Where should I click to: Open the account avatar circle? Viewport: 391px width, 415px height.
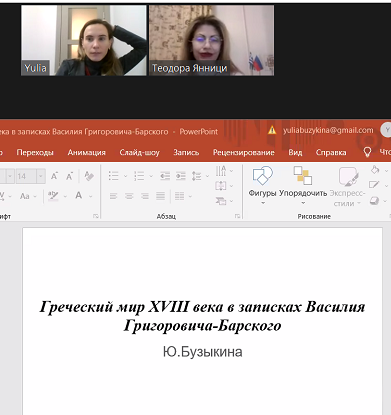click(x=386, y=130)
